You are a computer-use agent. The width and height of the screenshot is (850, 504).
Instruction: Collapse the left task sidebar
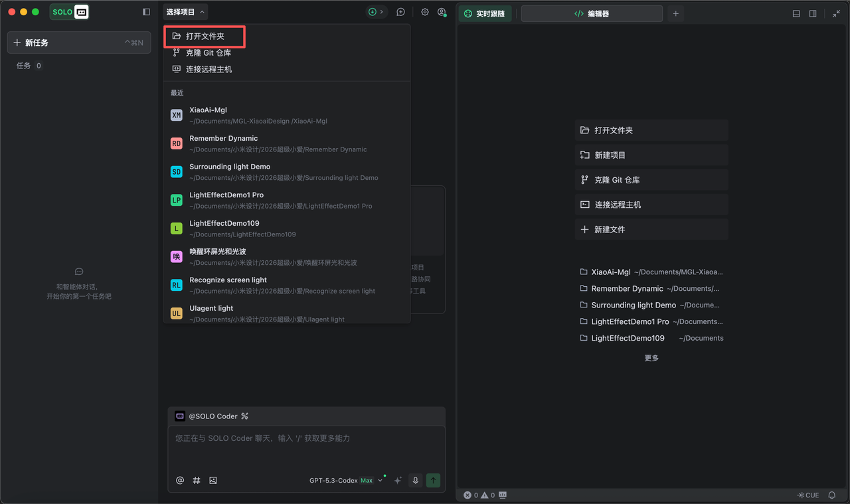click(146, 12)
